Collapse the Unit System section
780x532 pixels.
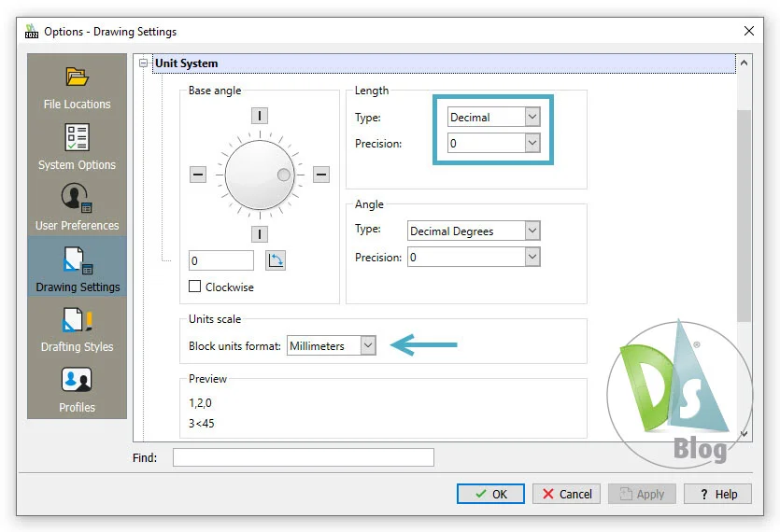143,63
